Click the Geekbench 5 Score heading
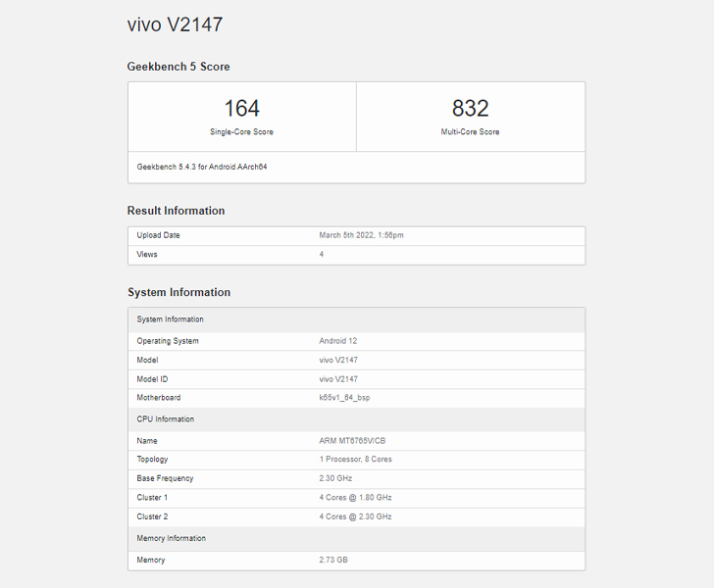Screen dimensions: 714x588 (x=178, y=67)
